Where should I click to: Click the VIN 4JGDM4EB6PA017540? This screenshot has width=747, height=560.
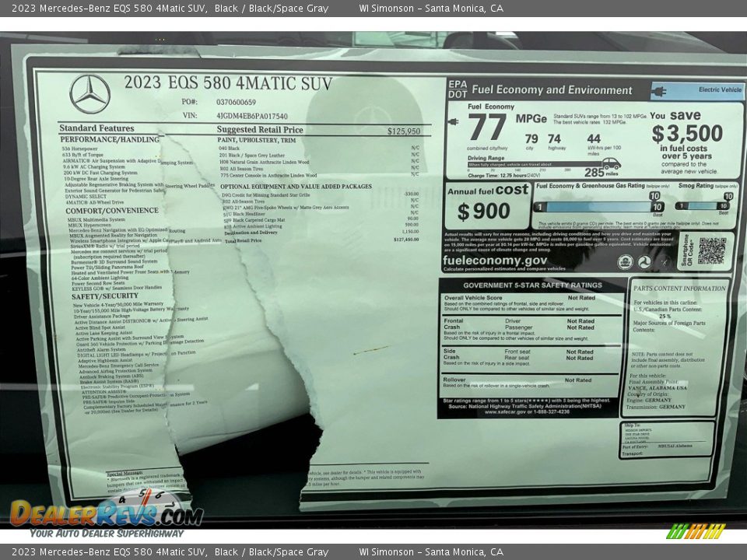251,116
